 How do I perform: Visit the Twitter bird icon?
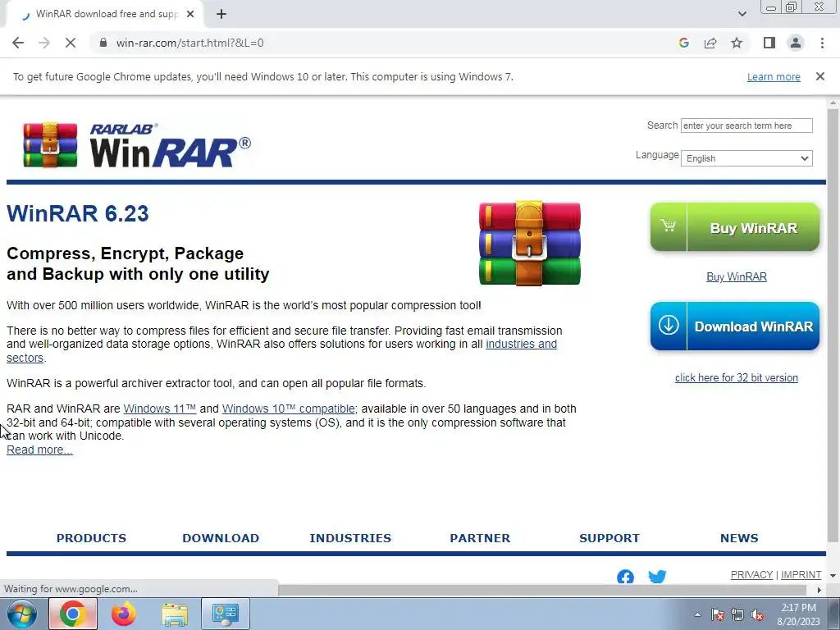pos(657,577)
